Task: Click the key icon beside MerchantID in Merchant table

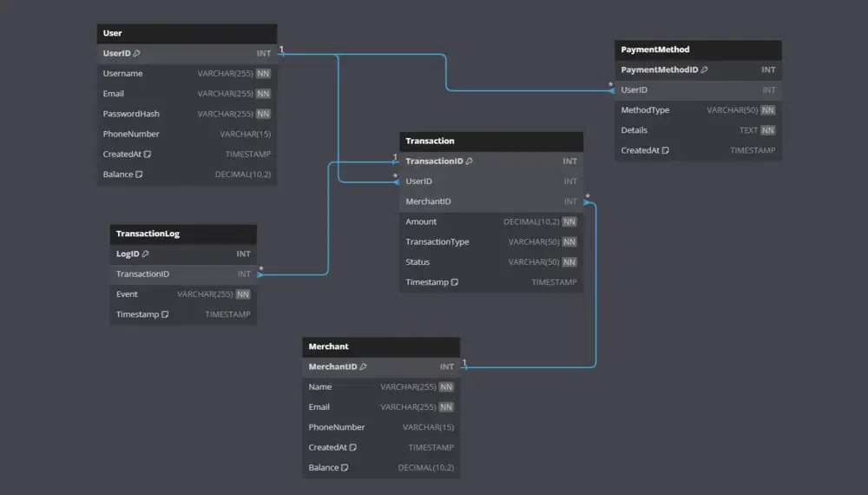Action: click(x=363, y=367)
